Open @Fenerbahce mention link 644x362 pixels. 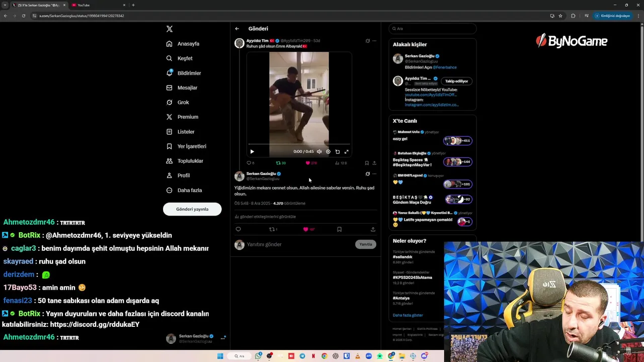tap(445, 67)
